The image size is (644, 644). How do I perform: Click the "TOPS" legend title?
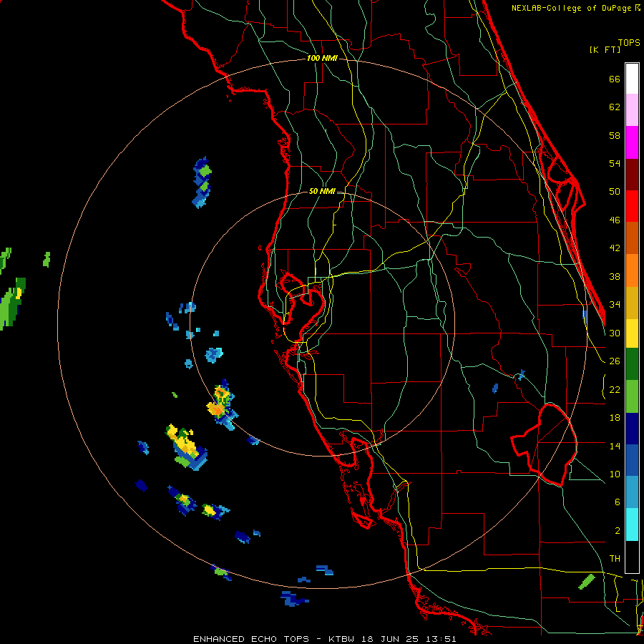[629, 42]
